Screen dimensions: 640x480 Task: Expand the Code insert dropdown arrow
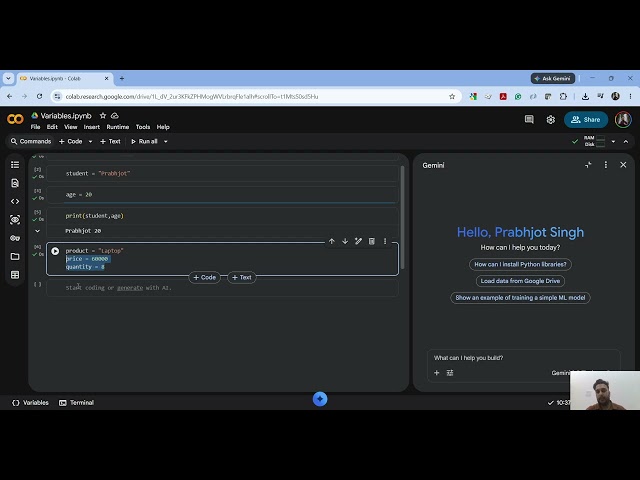pos(90,142)
